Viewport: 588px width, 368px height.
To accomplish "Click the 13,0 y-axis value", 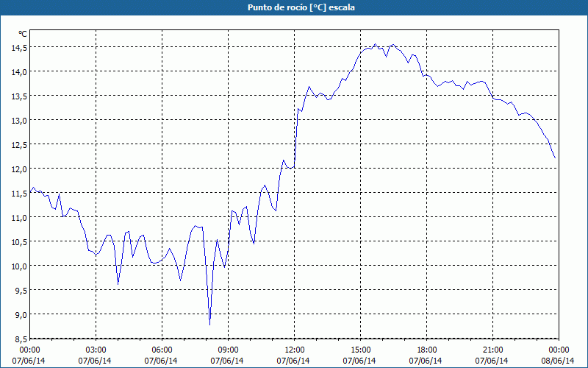I will click(x=19, y=120).
